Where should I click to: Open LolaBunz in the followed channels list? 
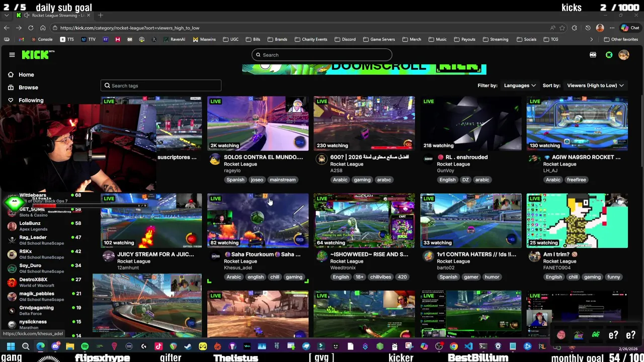point(44,226)
